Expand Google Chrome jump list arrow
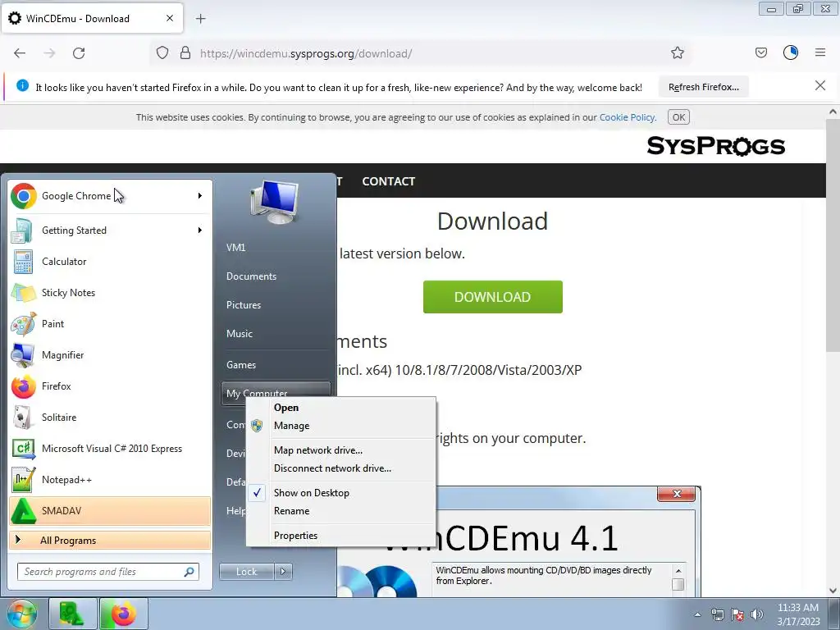 [x=200, y=196]
